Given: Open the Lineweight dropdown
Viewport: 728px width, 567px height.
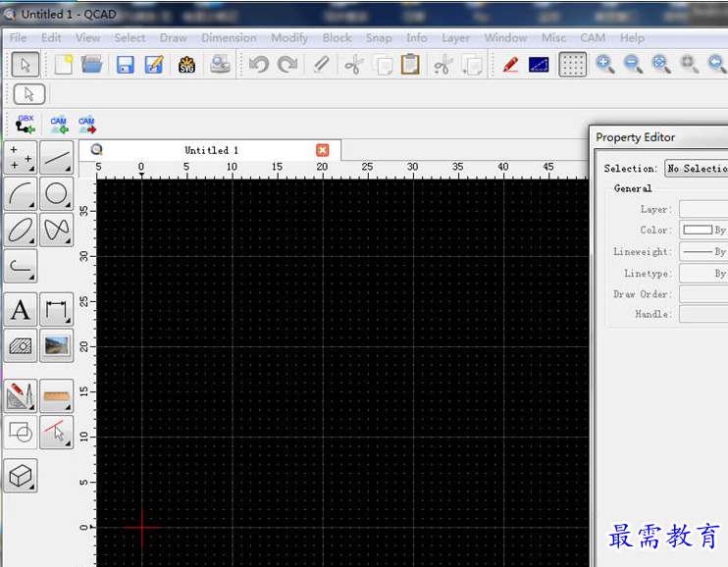Looking at the screenshot, I should tap(703, 252).
